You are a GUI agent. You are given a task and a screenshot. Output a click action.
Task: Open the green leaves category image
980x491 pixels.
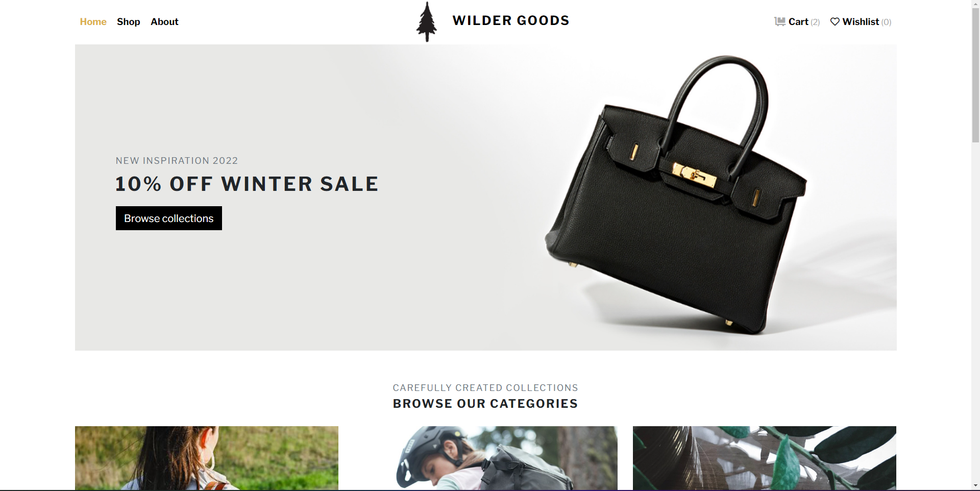pos(765,458)
